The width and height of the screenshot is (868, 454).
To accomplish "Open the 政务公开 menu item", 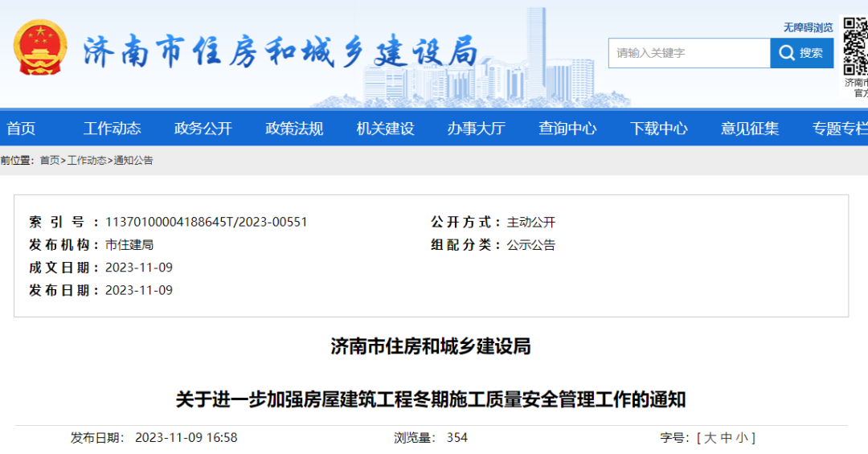I will tap(203, 129).
